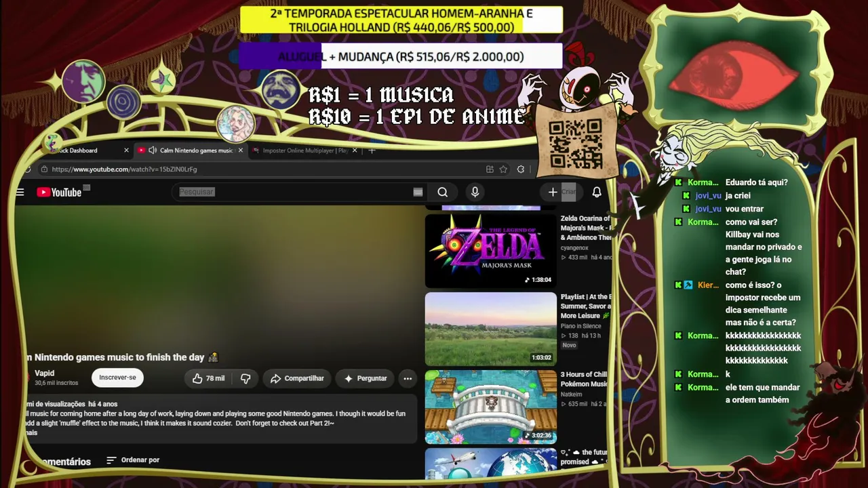Viewport: 868px width, 488px height.
Task: Open the Perguntar AI button
Action: [x=366, y=378]
